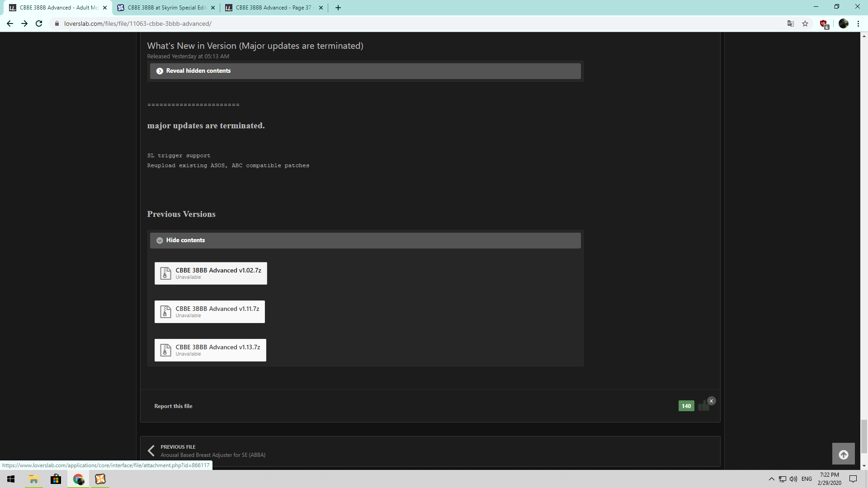
Task: Open the volume control tray icon
Action: pyautogui.click(x=793, y=479)
